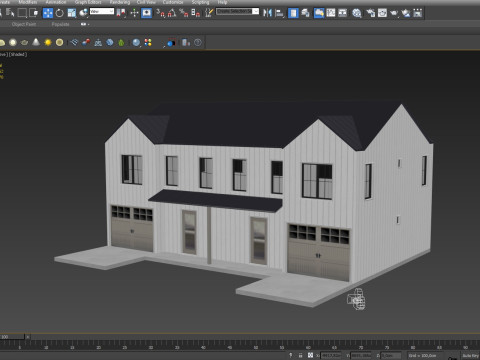Click the Use Pivot Point Center icon
This screenshot has height=360, width=480.
pyautogui.click(x=121, y=13)
